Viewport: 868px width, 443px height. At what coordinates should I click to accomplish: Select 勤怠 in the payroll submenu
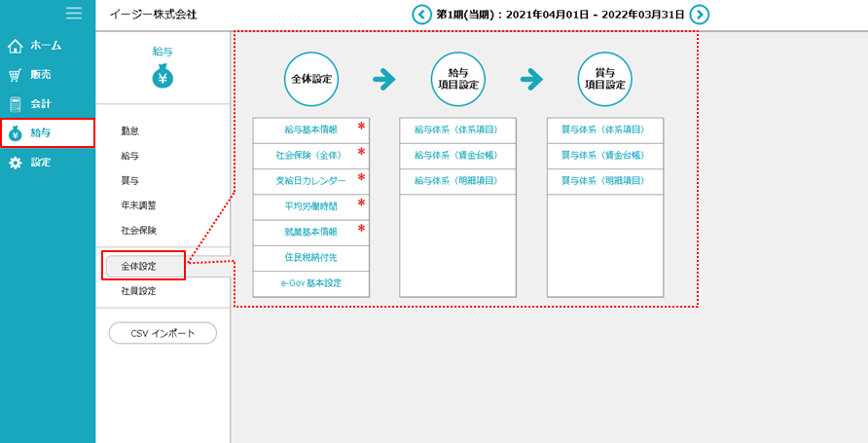point(129,130)
